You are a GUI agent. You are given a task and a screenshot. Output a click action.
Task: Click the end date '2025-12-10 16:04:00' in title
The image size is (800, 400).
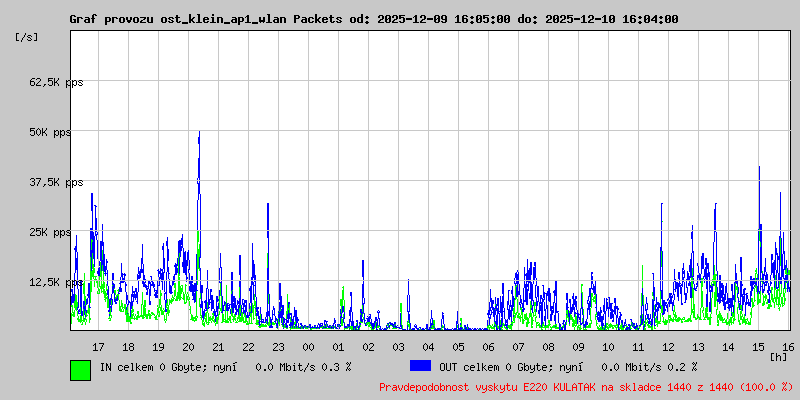pos(612,19)
